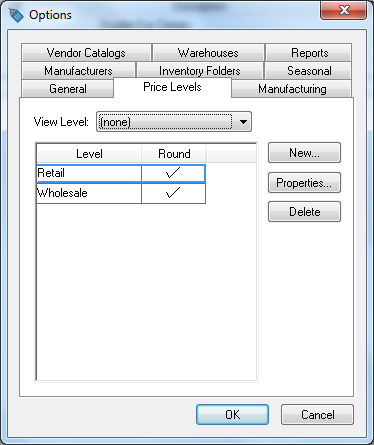Select the Wholesale level row

tap(121, 193)
